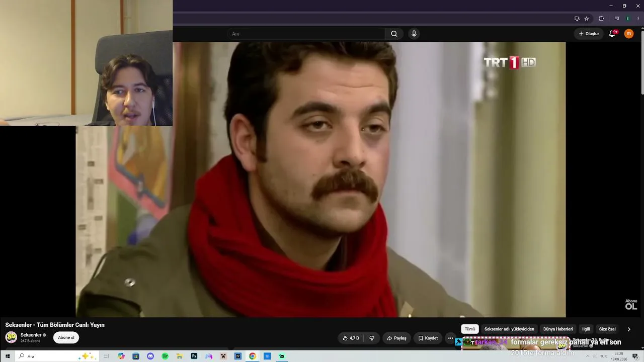Start voice search with the microphone
This screenshot has width=644, height=362.
click(x=414, y=34)
